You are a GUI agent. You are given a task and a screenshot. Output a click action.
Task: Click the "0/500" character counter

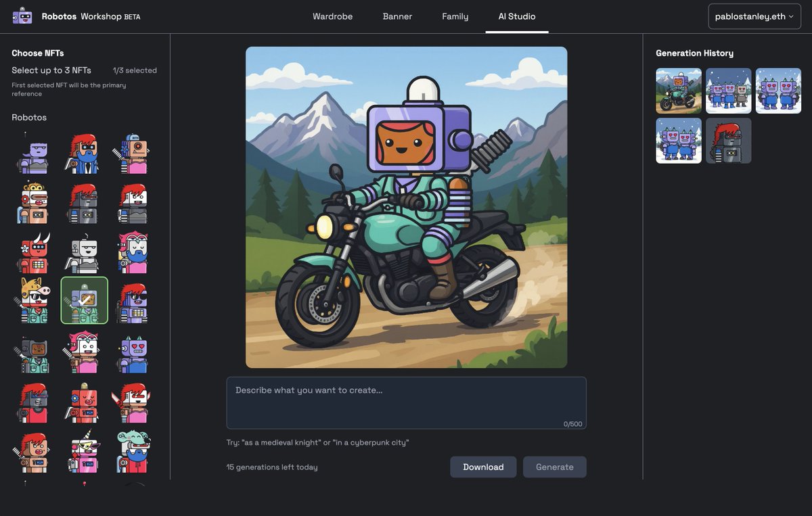pos(572,424)
